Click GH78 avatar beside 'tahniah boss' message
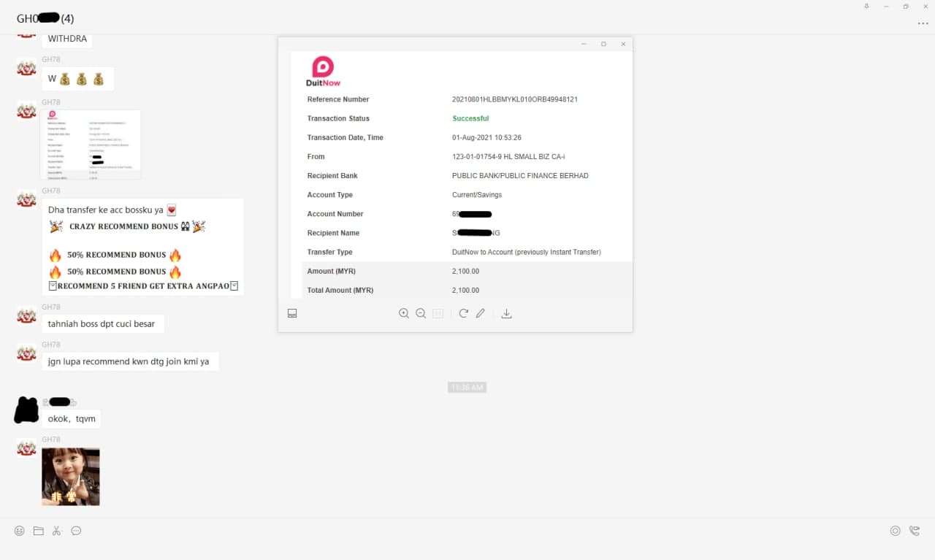935x560 pixels. [x=27, y=315]
